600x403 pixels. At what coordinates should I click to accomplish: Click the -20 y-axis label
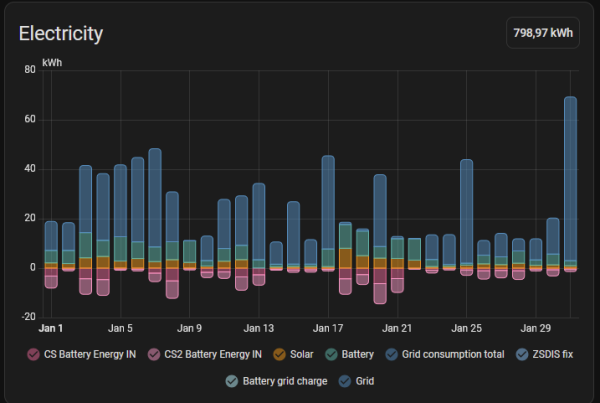coord(28,317)
